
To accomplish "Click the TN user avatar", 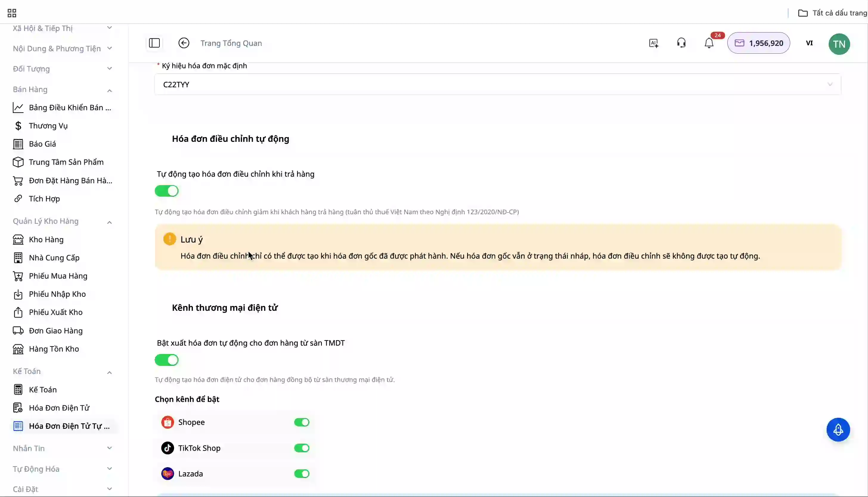I will point(839,44).
